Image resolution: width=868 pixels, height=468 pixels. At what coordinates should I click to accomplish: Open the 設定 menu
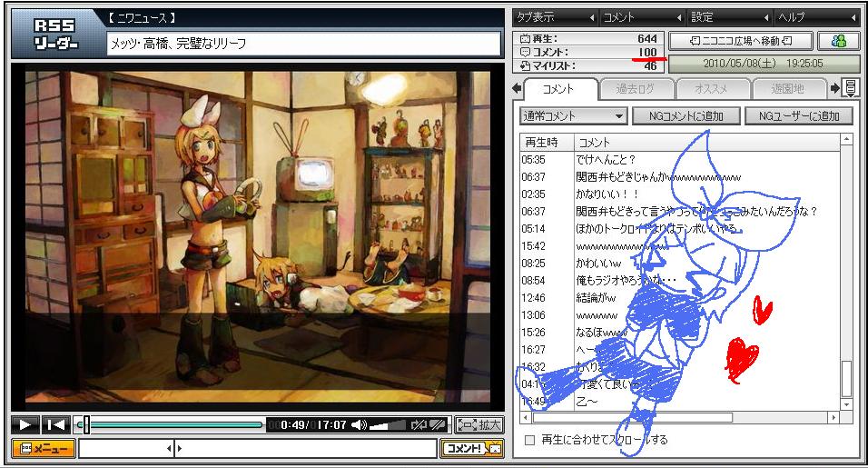point(730,17)
